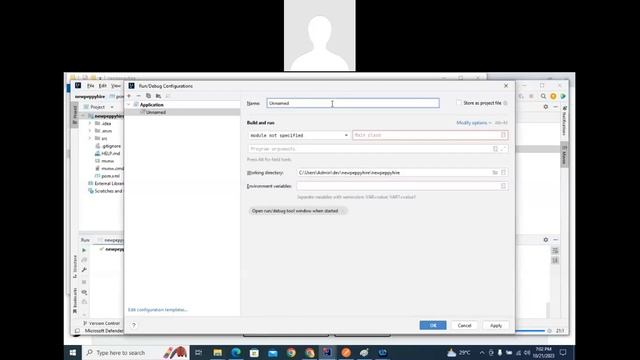Select pom.xml in the project tree

pos(107,176)
